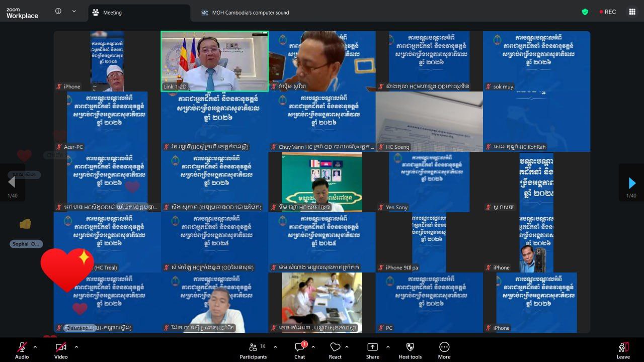Open the Participants panel
Image resolution: width=644 pixels, height=362 pixels.
point(253,350)
